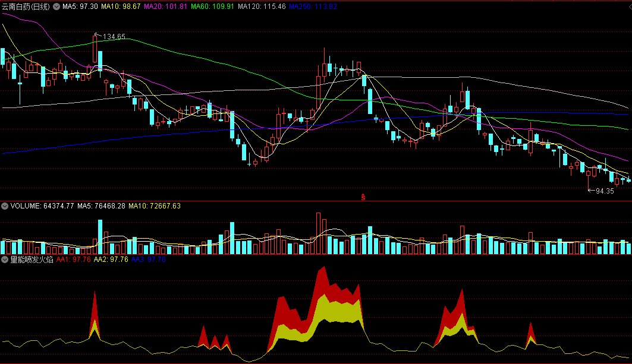Click the volume MA5: 76468.28 label

coord(101,206)
